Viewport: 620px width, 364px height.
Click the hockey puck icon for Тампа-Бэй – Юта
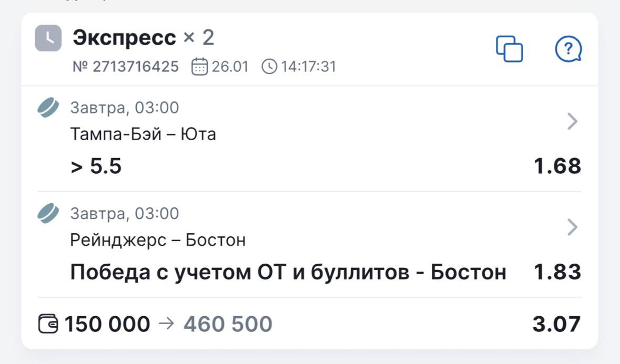point(48,108)
